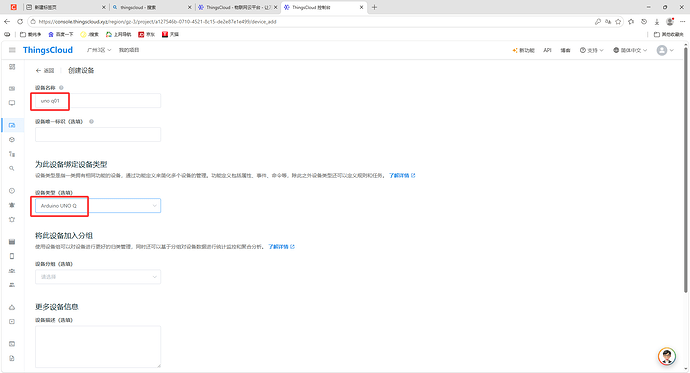Click the 设备唯一标识 input field
The height and width of the screenshot is (373, 690).
[x=98, y=135]
